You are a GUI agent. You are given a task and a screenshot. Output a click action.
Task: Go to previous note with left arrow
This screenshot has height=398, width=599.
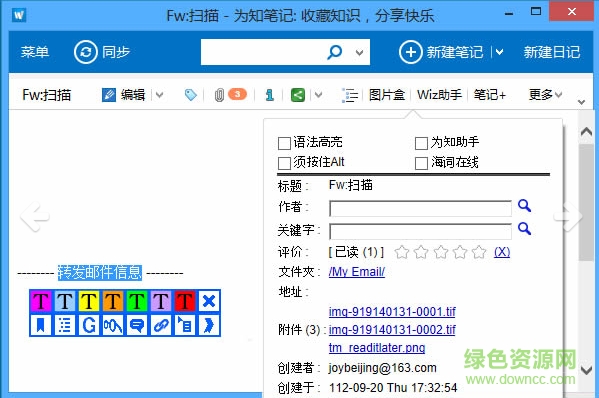[34, 216]
